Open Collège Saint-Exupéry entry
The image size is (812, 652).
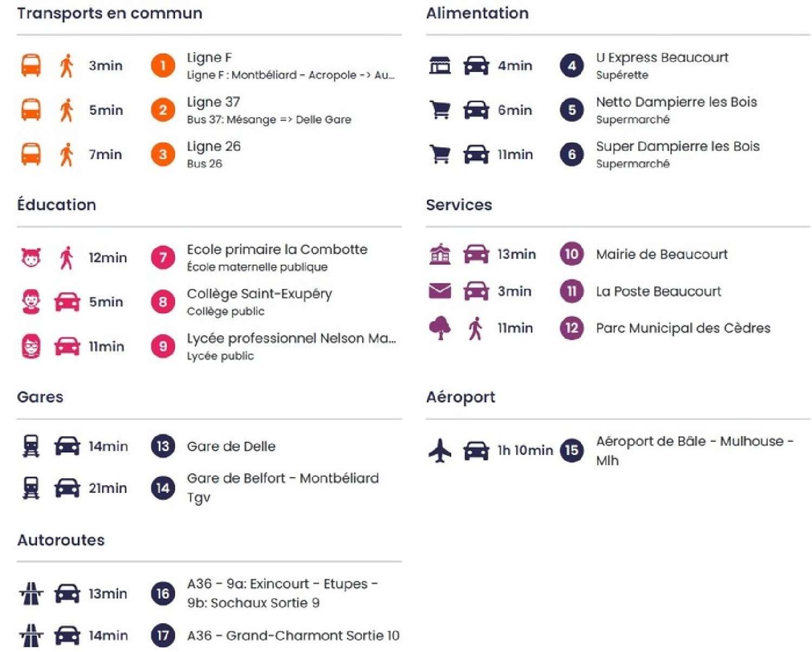tap(259, 294)
